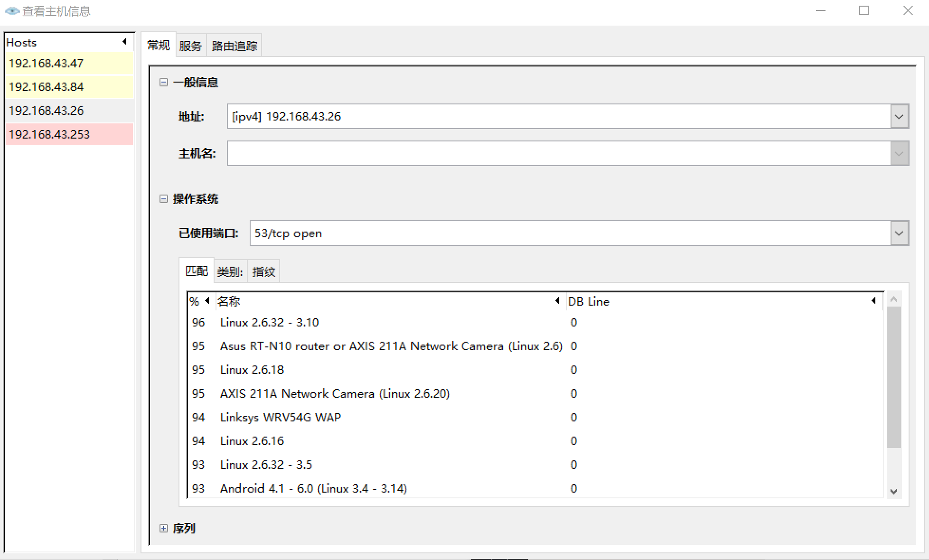Click the 名称 column sort arrow
Image resolution: width=929 pixels, height=560 pixels.
(x=557, y=301)
